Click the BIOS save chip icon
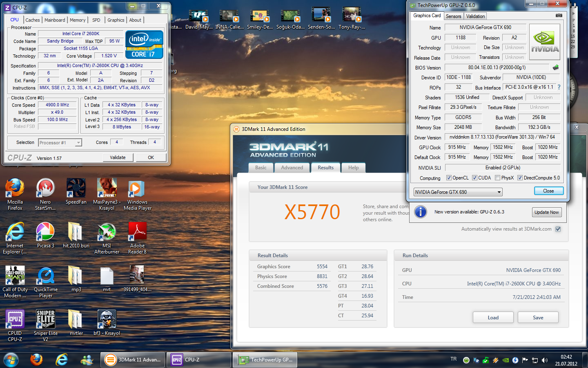The width and height of the screenshot is (588, 368). (556, 67)
